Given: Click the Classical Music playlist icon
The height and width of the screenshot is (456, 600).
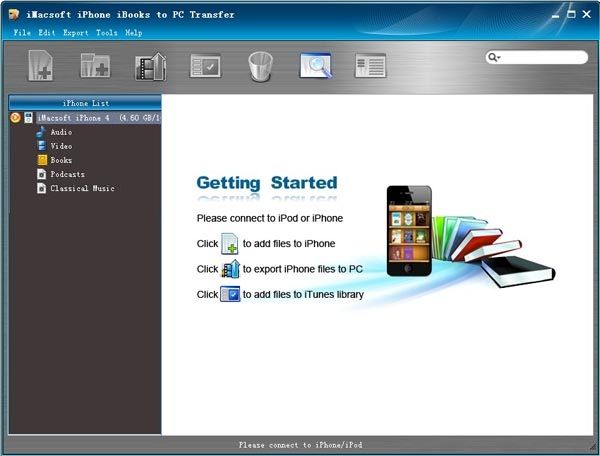Looking at the screenshot, I should [42, 188].
